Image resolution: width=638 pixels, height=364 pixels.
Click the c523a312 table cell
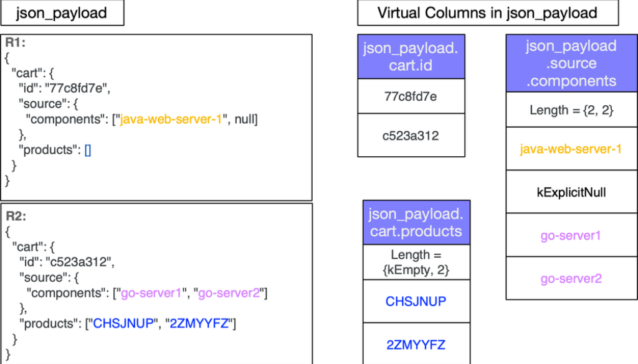(x=411, y=135)
